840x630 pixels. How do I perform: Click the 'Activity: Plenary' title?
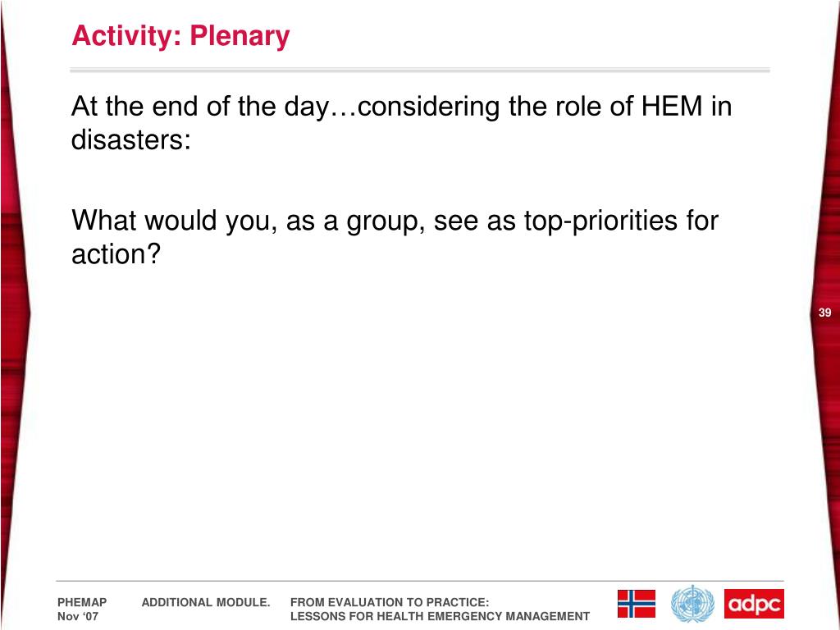(180, 36)
